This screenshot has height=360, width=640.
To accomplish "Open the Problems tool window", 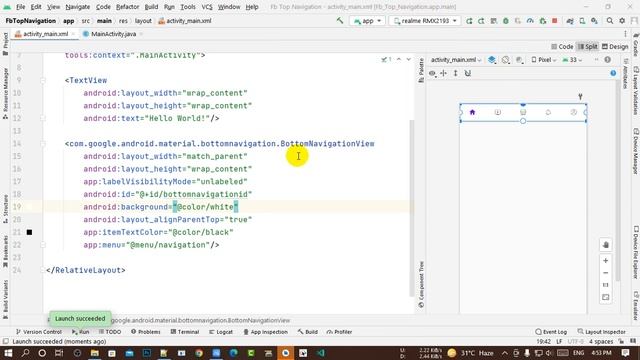I will tap(145, 332).
